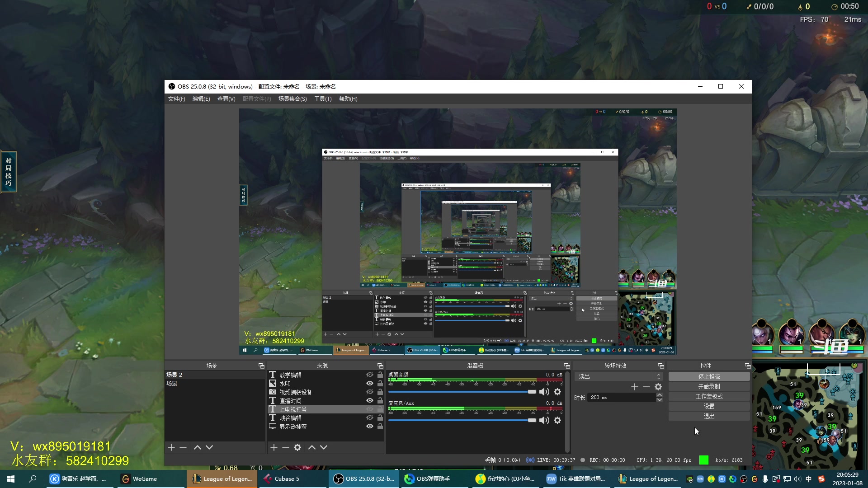Viewport: 868px width, 488px height.
Task: Open source properties gear in 来源 panel
Action: [x=297, y=447]
